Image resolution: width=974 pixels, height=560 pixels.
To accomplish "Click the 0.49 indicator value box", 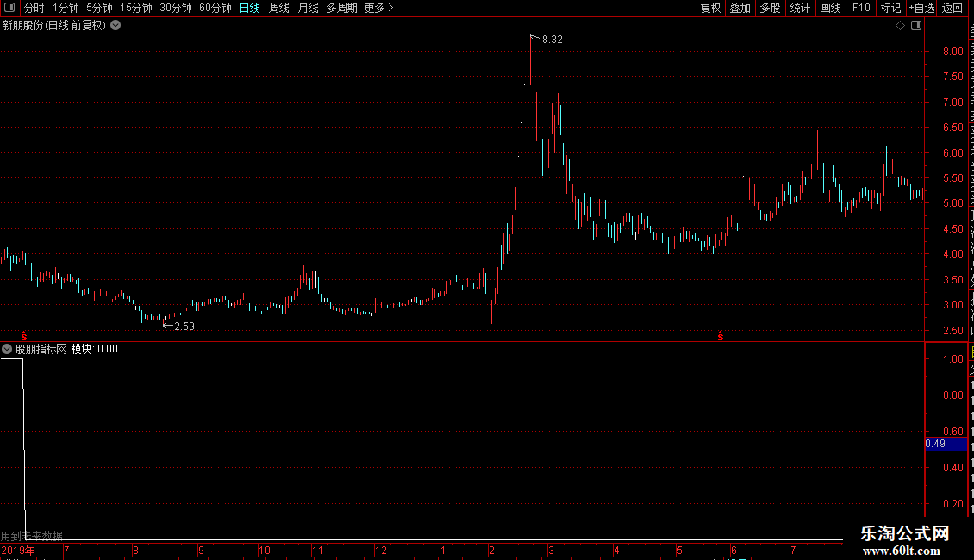I will (946, 444).
